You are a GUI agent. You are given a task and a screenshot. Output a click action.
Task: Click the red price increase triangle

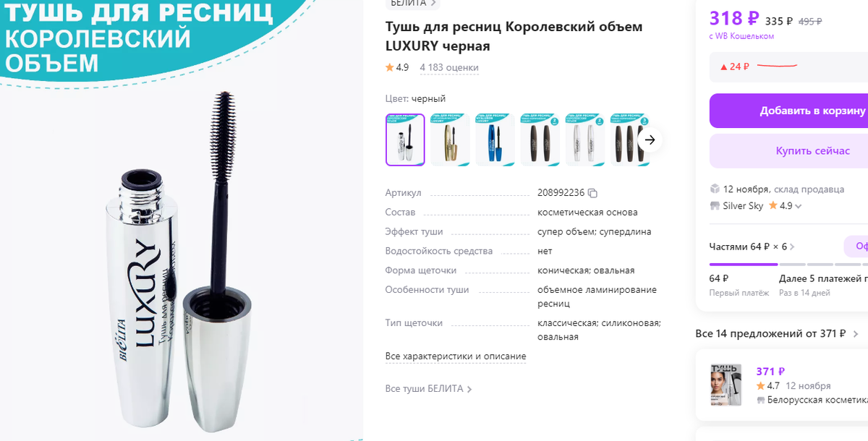pyautogui.click(x=723, y=67)
